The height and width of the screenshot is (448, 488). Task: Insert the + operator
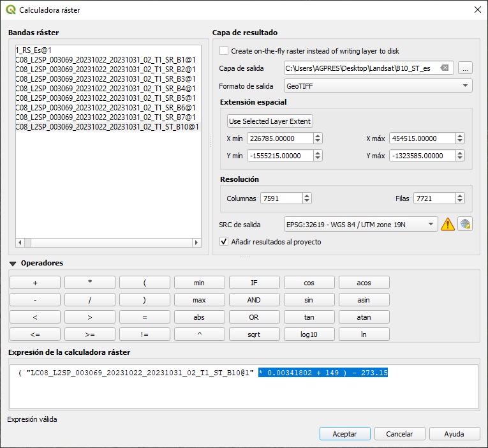click(x=35, y=282)
